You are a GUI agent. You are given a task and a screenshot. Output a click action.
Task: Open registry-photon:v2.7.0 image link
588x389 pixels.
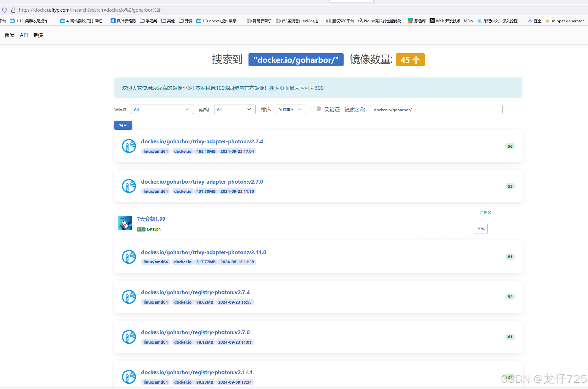[x=195, y=332]
